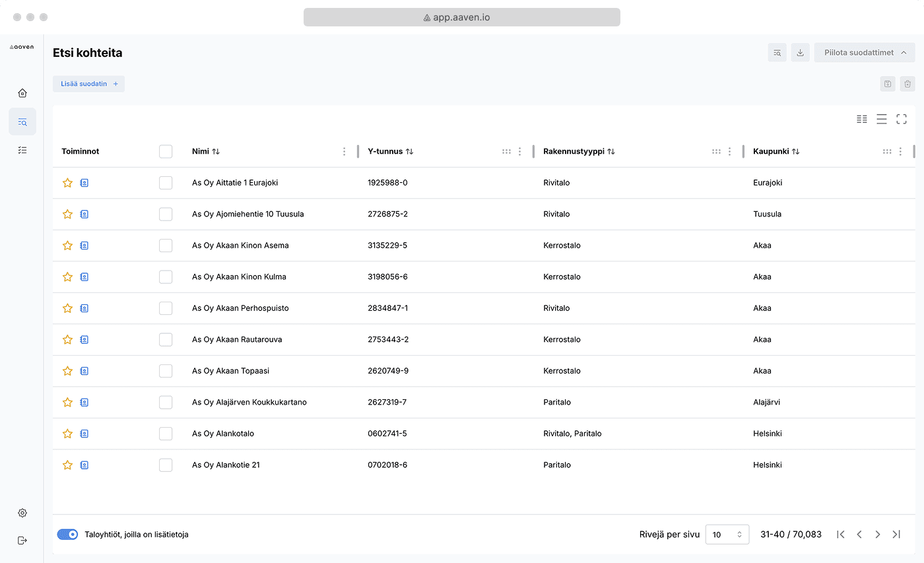Screen dimensions: 924x563
Task: Toggle 'Taloyhtiöt, joilla on lisätietoja' switch
Action: point(68,535)
